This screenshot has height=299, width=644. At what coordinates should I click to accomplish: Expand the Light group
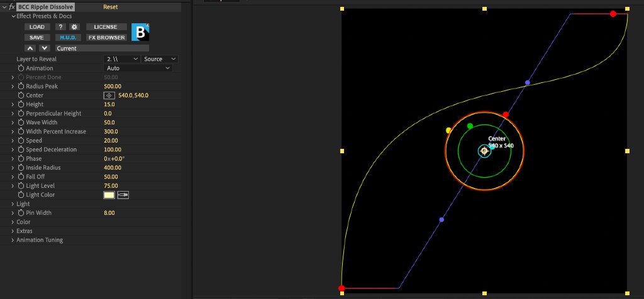pos(13,204)
